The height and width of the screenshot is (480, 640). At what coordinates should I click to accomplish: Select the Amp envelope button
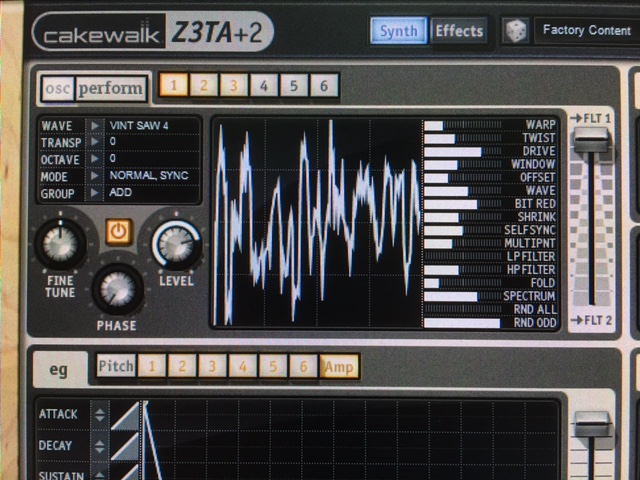click(339, 367)
